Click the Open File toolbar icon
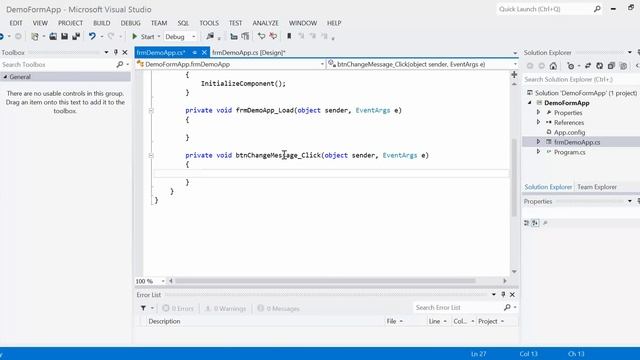 (x=53, y=36)
